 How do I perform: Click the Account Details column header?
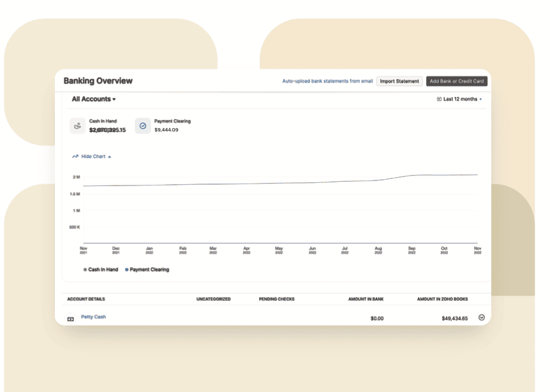(86, 299)
